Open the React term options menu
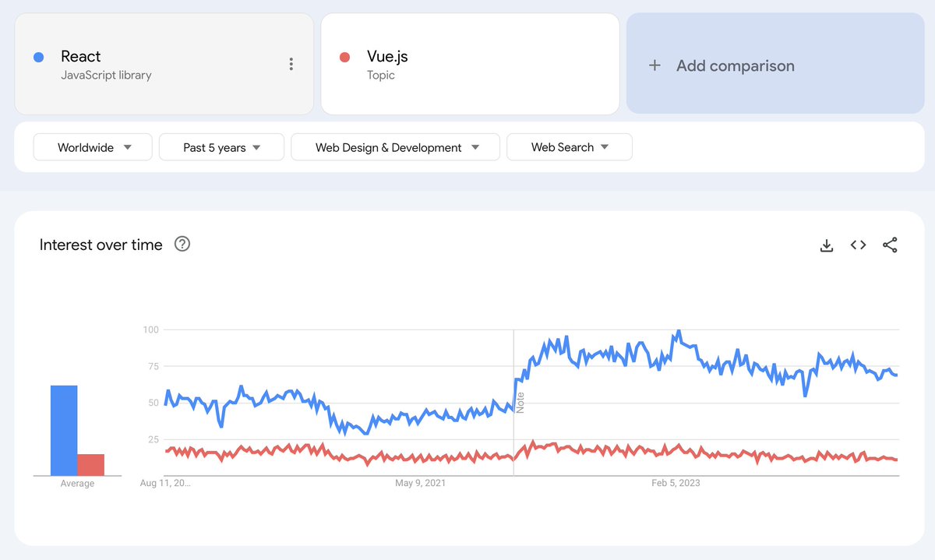 291,65
